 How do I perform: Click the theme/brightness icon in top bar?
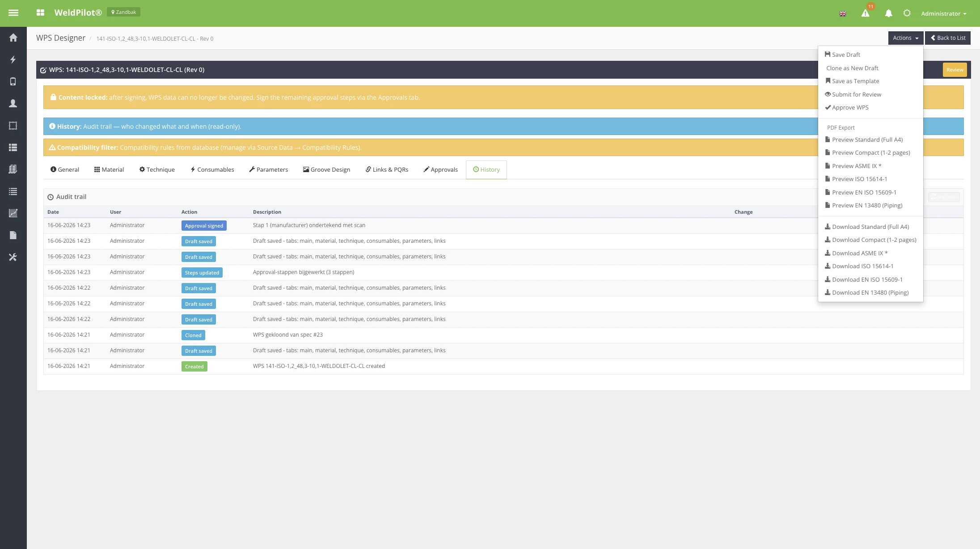pos(907,13)
